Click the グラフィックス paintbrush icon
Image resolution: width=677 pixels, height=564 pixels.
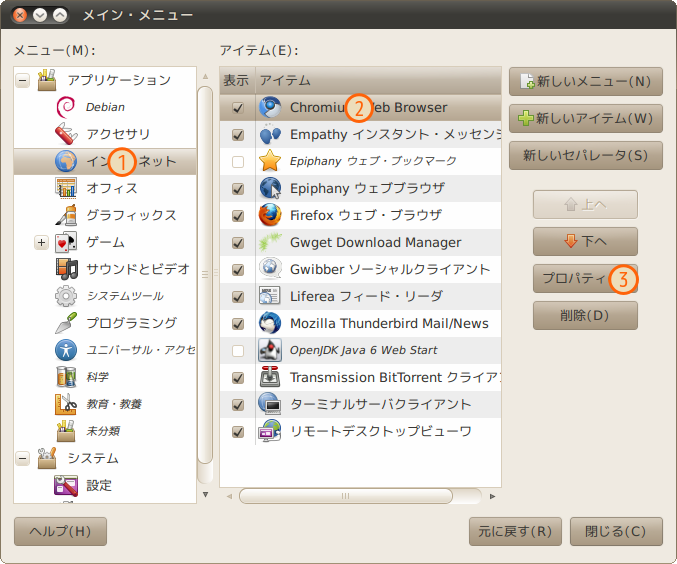click(x=66, y=215)
